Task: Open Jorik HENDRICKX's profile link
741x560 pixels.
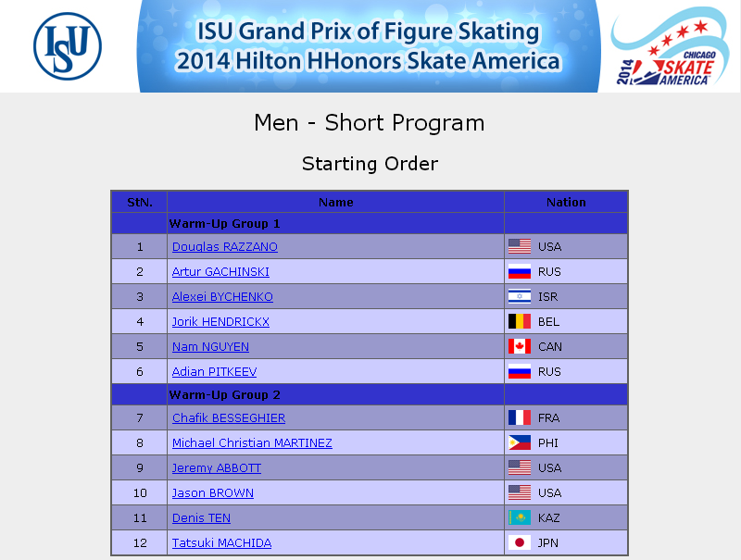Action: click(220, 322)
